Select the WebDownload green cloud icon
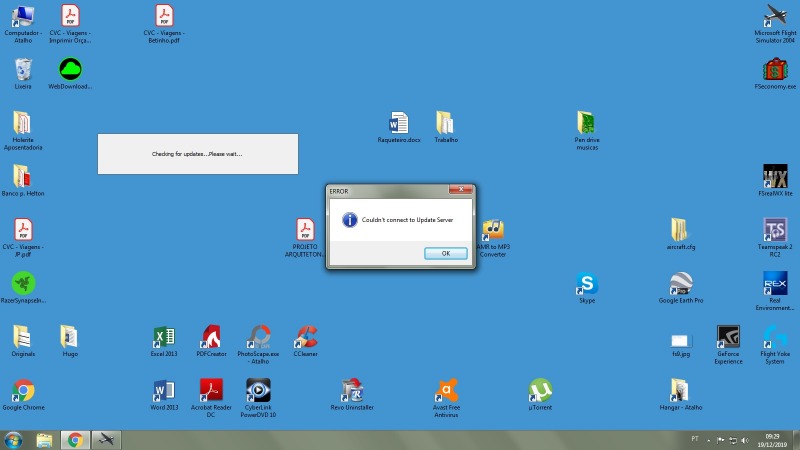Screen dimensions: 800x450 (70, 74)
